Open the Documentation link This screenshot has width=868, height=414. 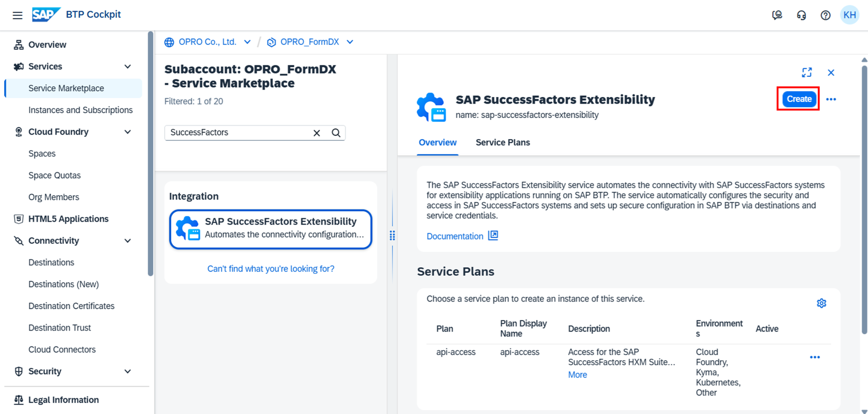454,236
